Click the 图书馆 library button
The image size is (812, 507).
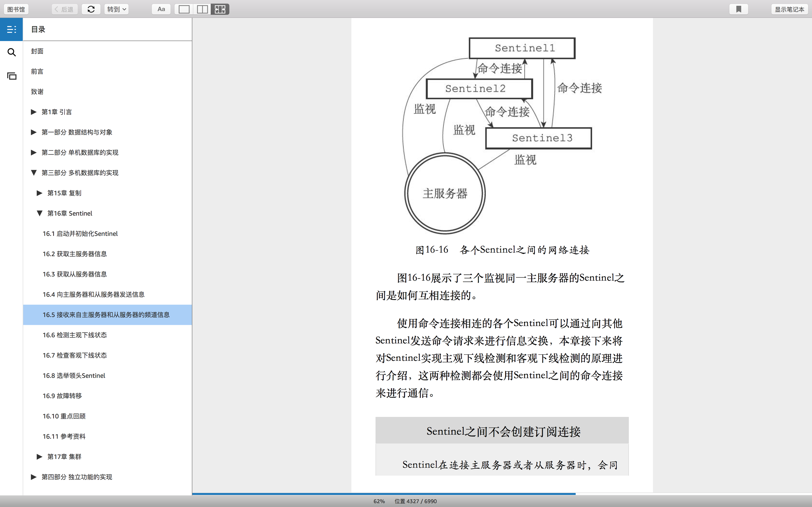(16, 9)
